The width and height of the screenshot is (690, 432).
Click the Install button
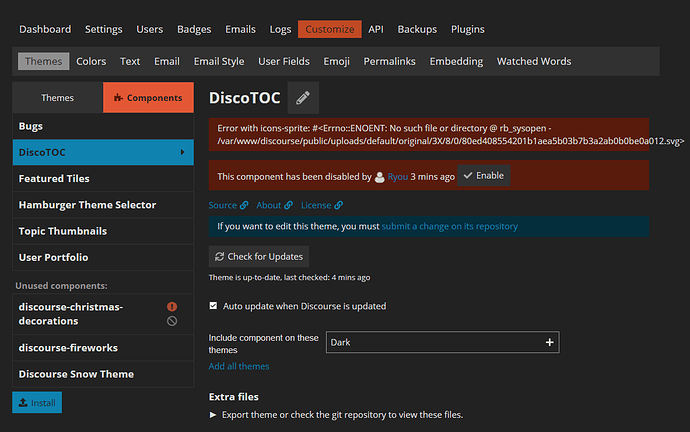37,403
